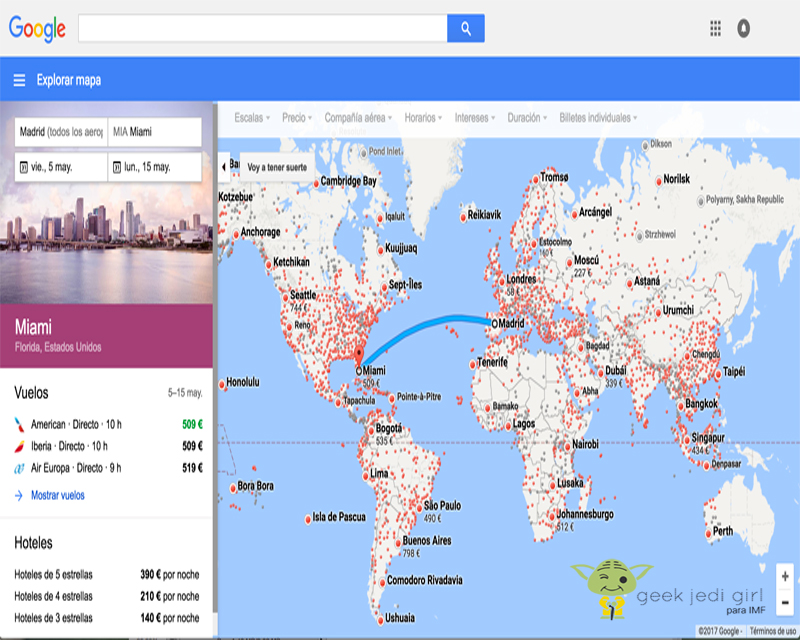
Task: Click Hoteles de 4 estrellas row
Action: (107, 596)
